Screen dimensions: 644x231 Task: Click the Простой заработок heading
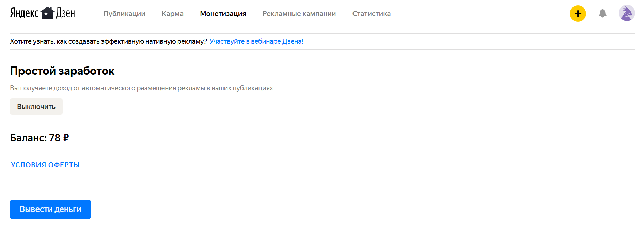[62, 71]
